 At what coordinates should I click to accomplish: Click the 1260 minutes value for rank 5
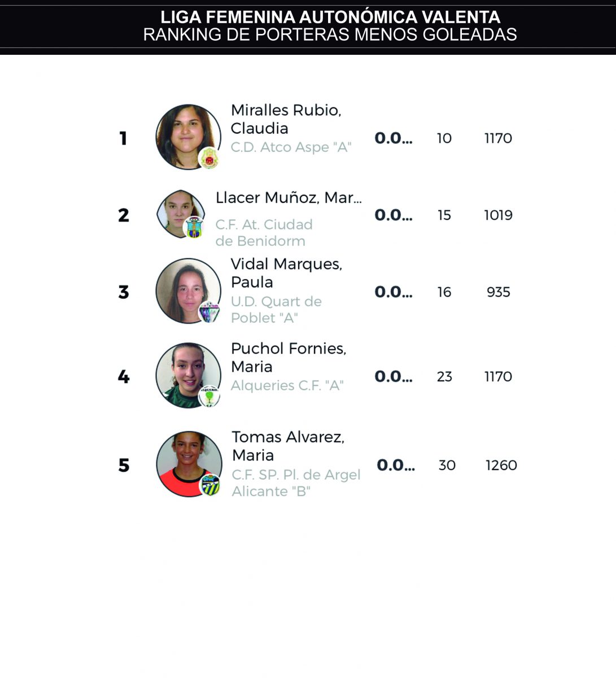pyautogui.click(x=501, y=465)
